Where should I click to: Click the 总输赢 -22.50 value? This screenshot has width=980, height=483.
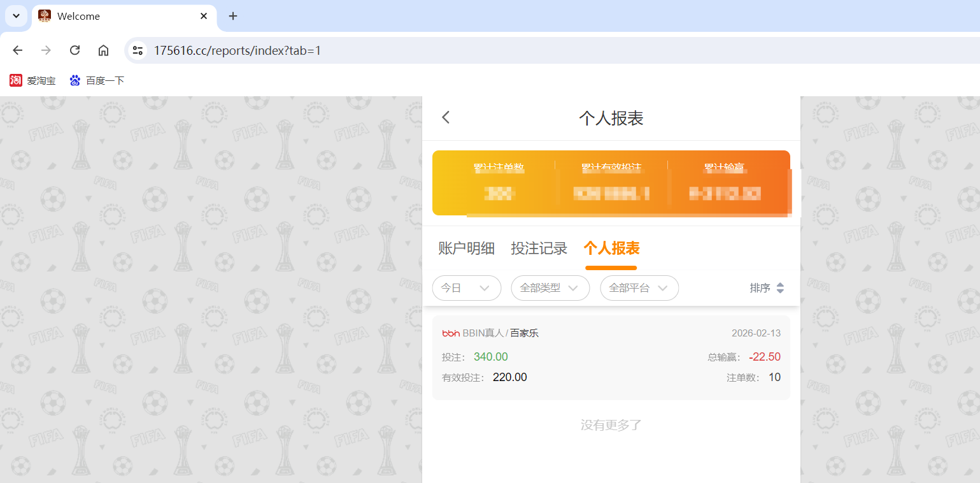click(764, 356)
